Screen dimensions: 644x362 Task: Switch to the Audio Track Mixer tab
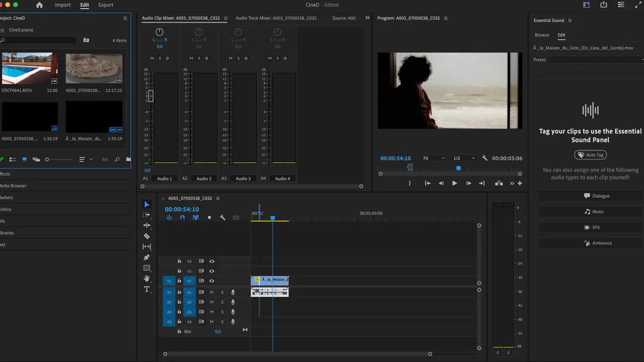[x=276, y=18]
